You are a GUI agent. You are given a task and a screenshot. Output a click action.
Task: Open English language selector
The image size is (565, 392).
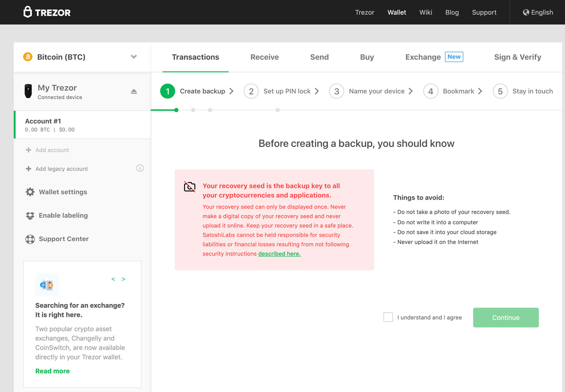[538, 12]
